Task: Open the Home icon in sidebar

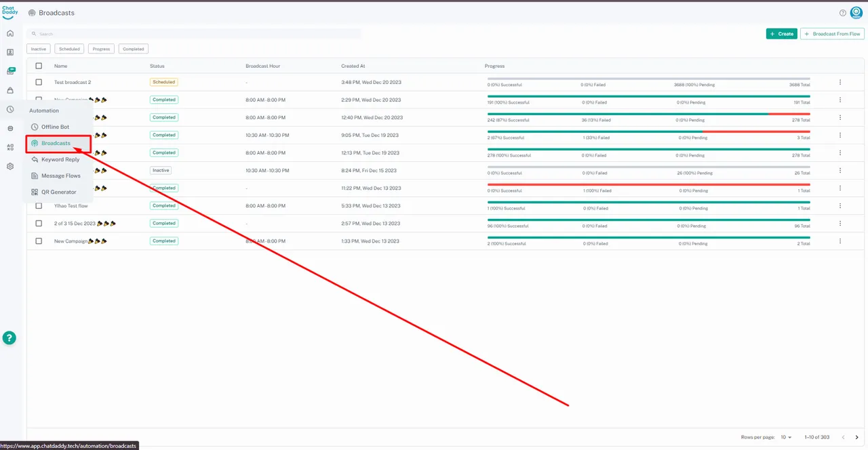Action: click(10, 33)
